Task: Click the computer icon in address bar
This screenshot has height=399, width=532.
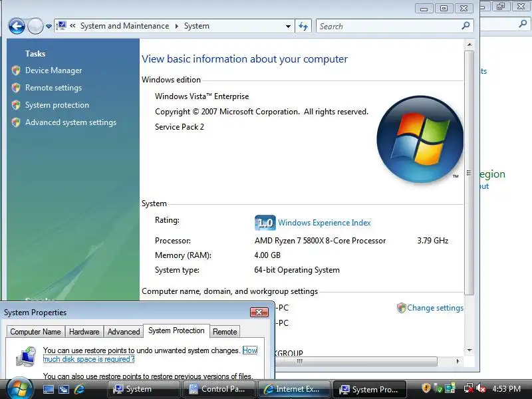Action: pos(61,26)
